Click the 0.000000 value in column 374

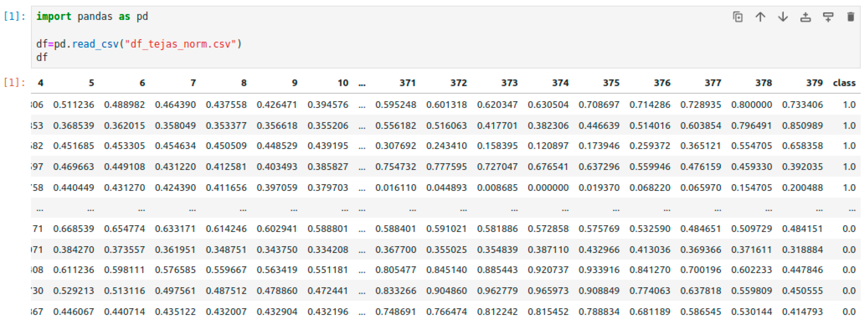point(548,187)
